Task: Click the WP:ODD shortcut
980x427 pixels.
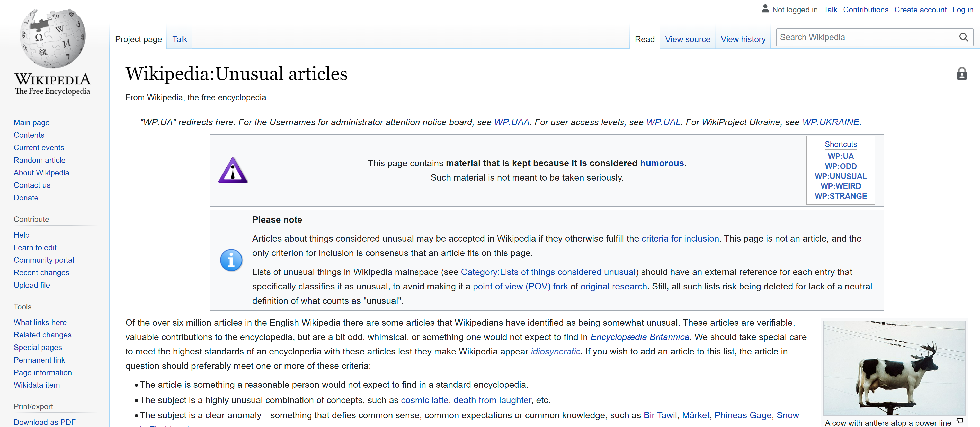Action: [x=841, y=166]
